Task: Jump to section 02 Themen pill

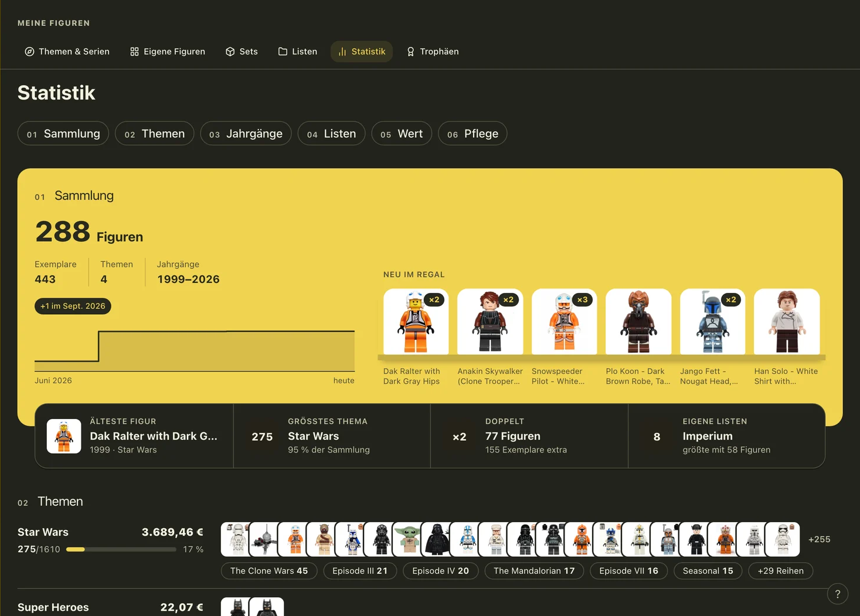Action: 155,134
